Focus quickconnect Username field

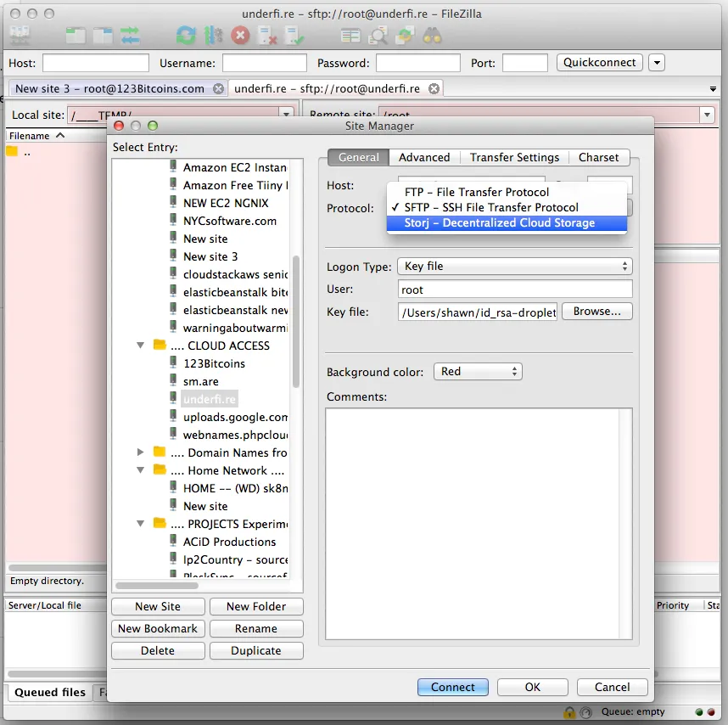(264, 63)
